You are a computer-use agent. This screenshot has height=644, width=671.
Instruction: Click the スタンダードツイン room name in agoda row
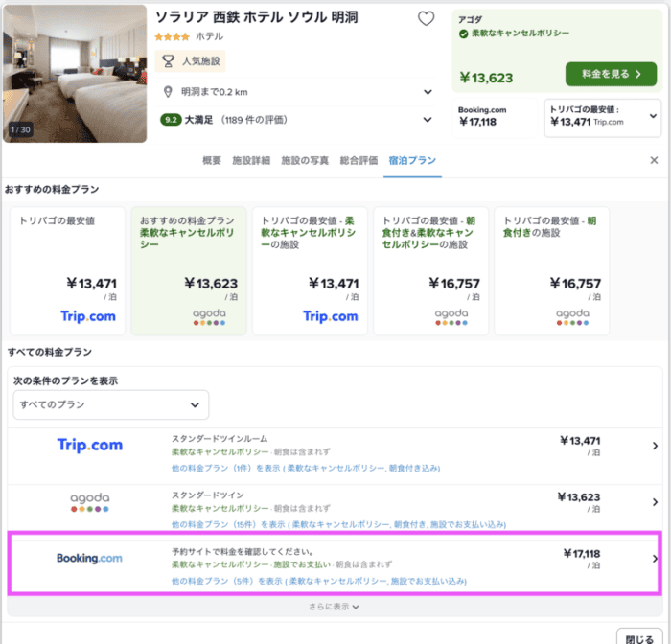click(x=208, y=495)
